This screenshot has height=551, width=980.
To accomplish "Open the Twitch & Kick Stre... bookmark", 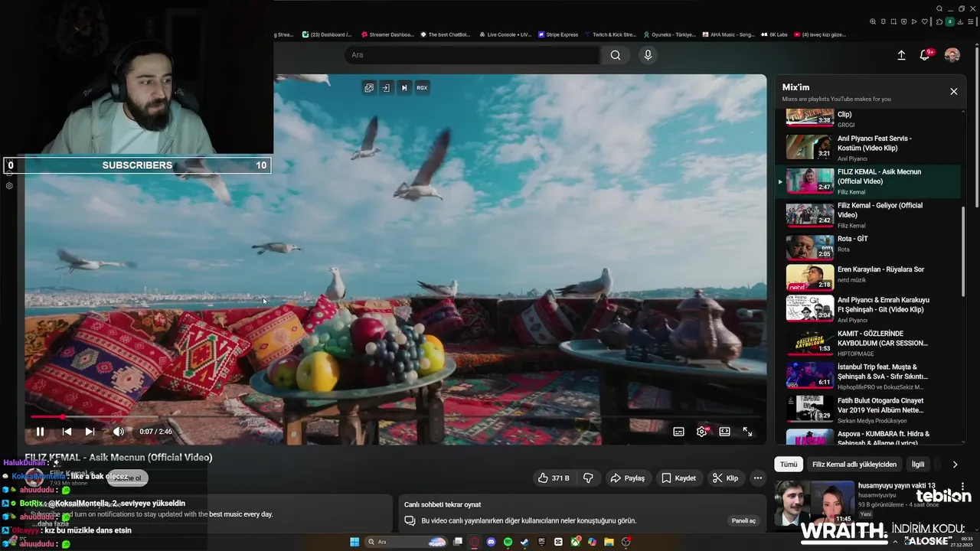I will (610, 34).
